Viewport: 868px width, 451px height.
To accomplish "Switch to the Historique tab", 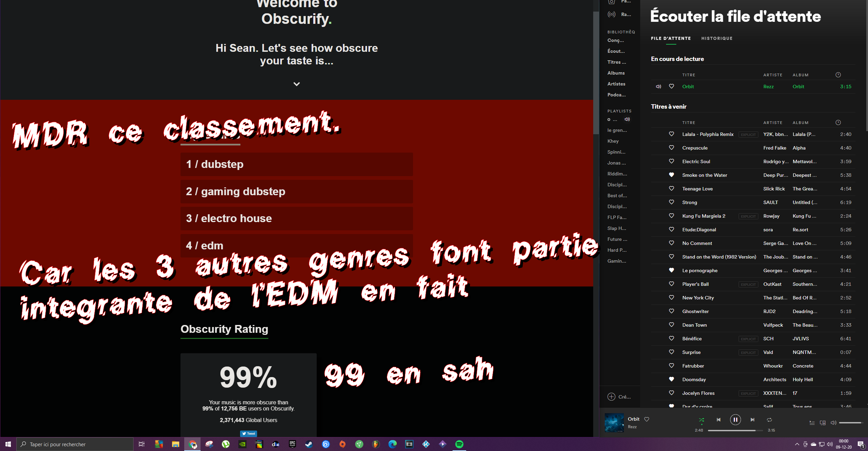I will click(717, 38).
